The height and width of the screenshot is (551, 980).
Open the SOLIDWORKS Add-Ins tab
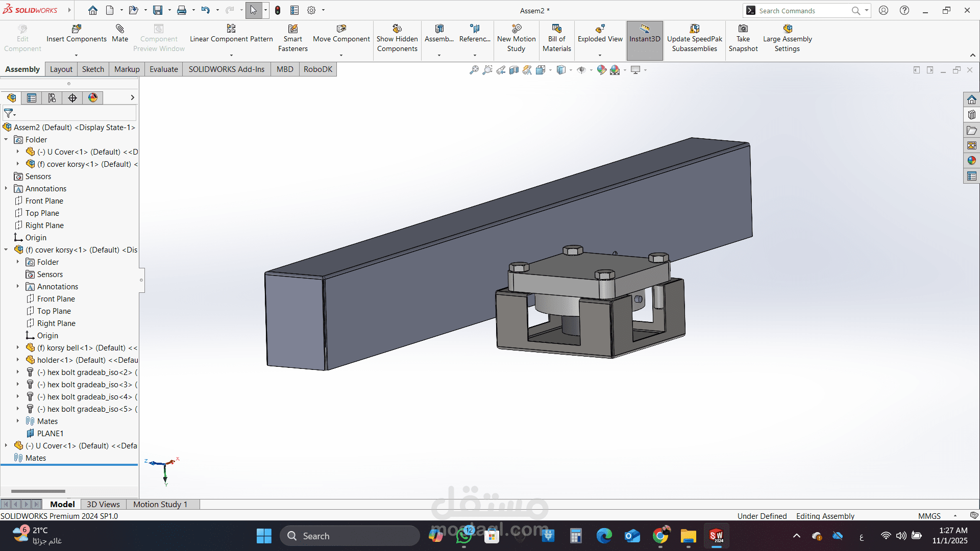click(x=227, y=69)
